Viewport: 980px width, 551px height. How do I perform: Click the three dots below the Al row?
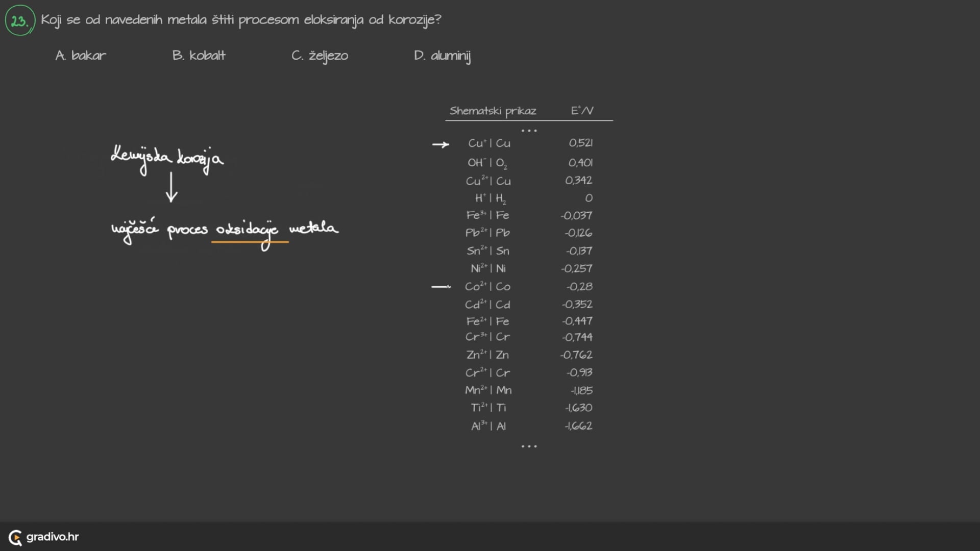pyautogui.click(x=529, y=446)
